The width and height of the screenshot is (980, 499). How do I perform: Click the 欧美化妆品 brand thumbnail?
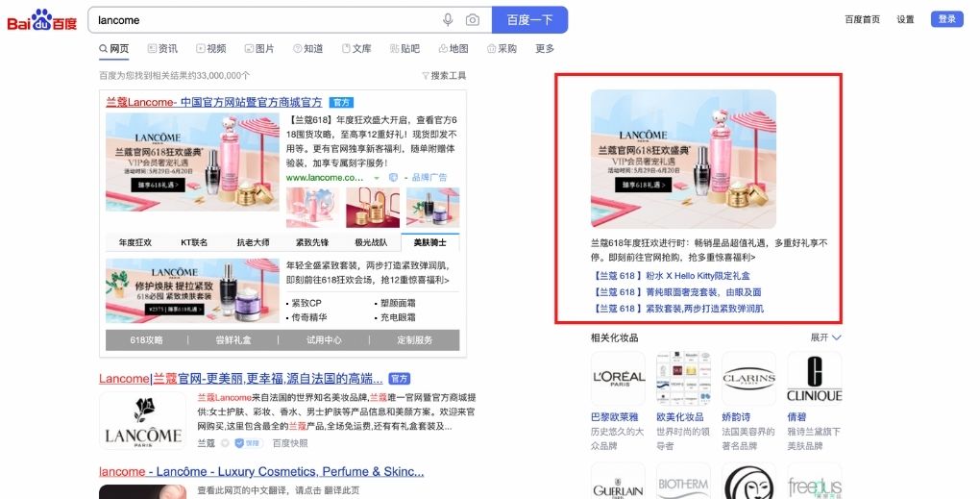(683, 378)
